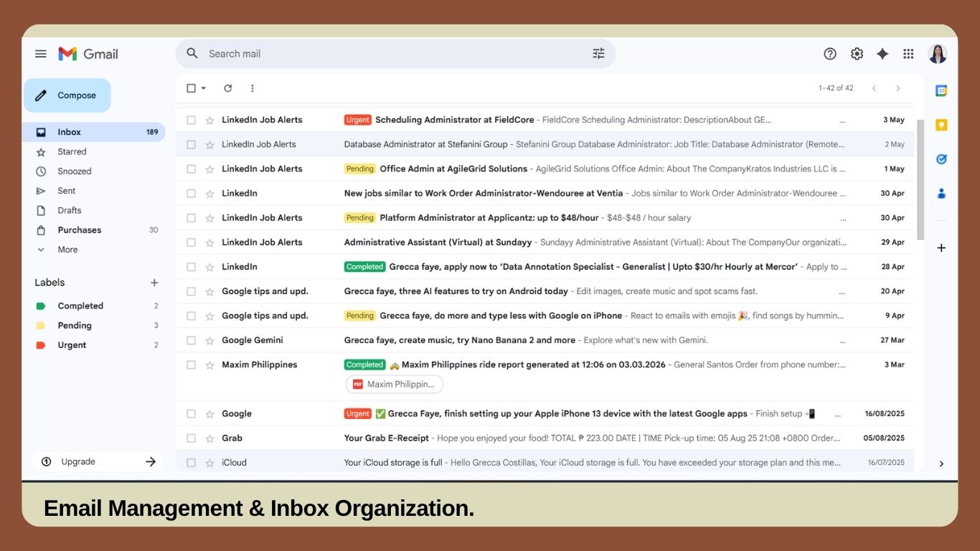This screenshot has height=551, width=980.
Task: Toggle the select all checkbox
Action: click(x=191, y=88)
